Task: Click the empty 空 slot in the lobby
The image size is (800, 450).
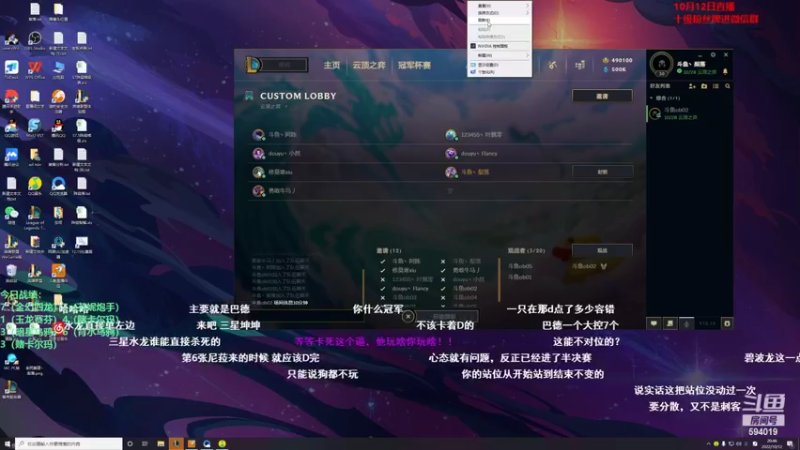Action: pos(450,191)
